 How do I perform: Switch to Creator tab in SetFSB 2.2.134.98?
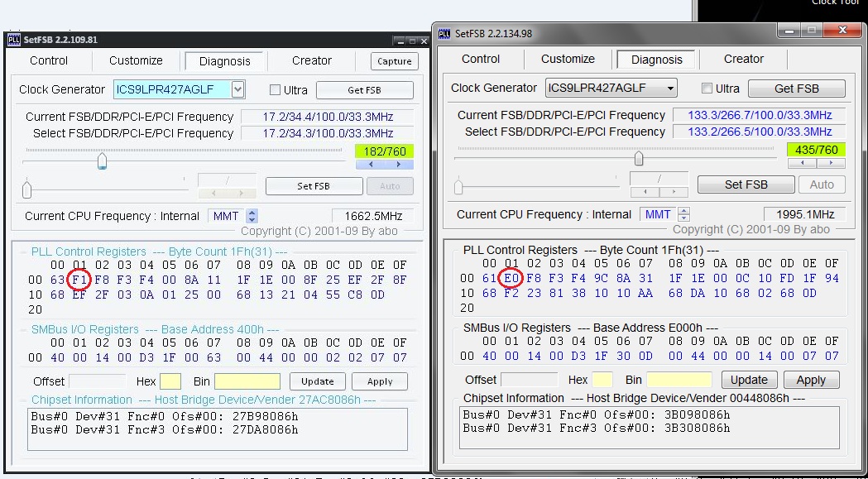pos(743,59)
